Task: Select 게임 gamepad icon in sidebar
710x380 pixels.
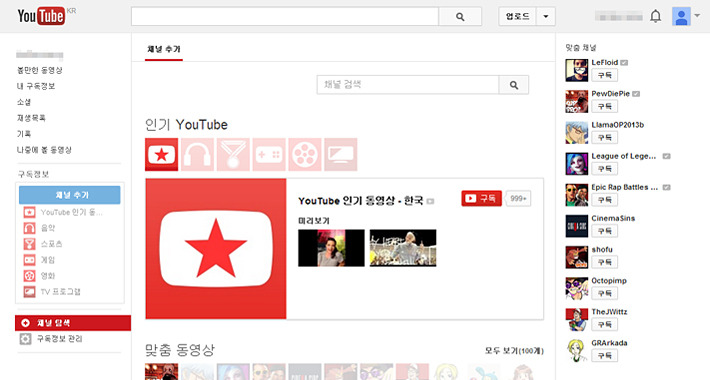Action: click(x=29, y=260)
